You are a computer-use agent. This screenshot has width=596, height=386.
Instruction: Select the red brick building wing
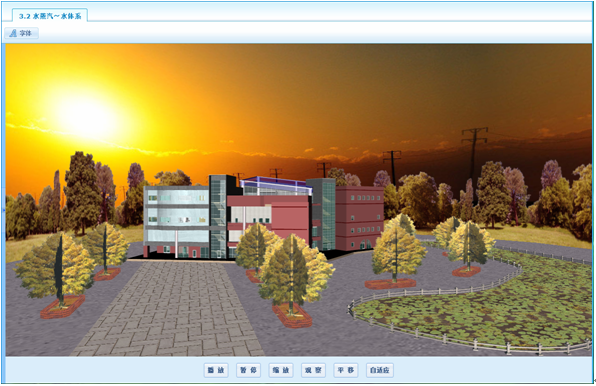pos(359,218)
